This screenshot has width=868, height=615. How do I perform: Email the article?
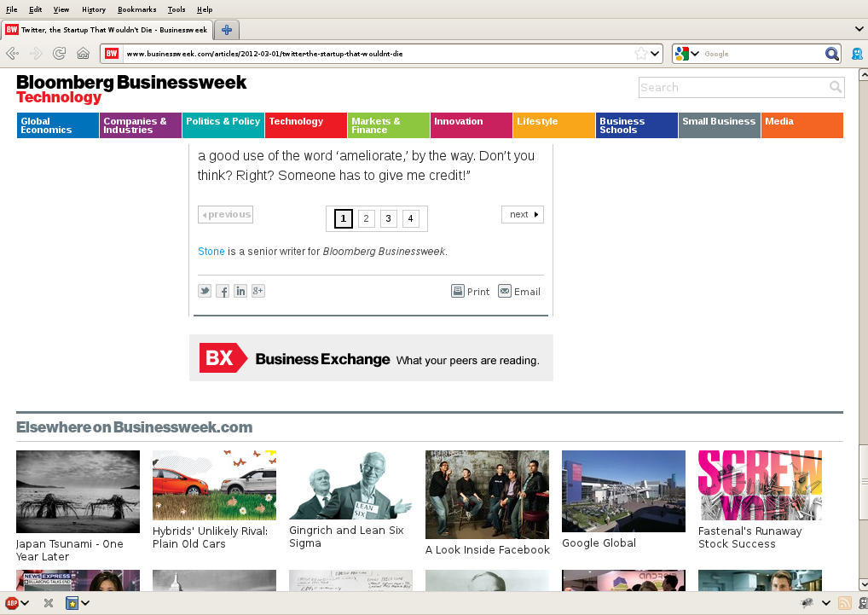tap(518, 291)
